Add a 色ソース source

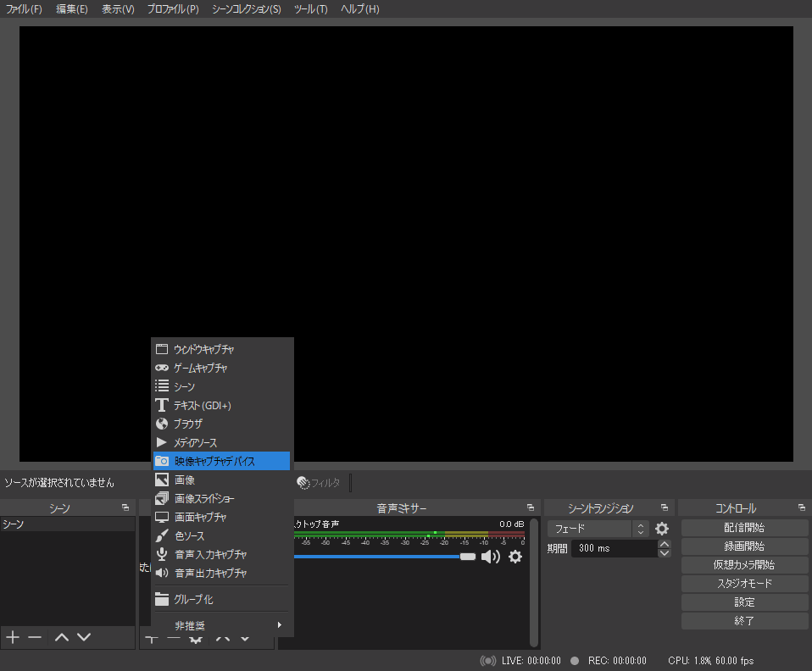click(221, 535)
